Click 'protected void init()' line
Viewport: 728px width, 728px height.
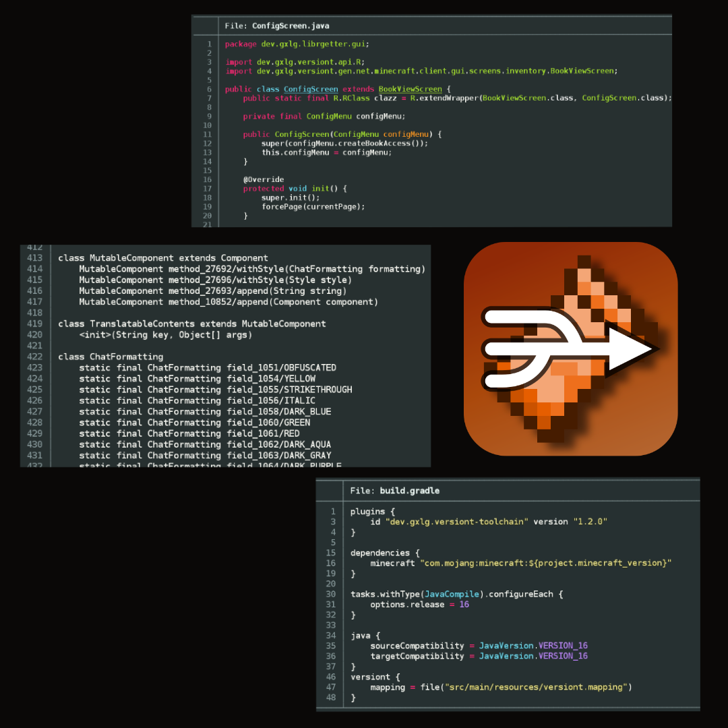coord(295,189)
